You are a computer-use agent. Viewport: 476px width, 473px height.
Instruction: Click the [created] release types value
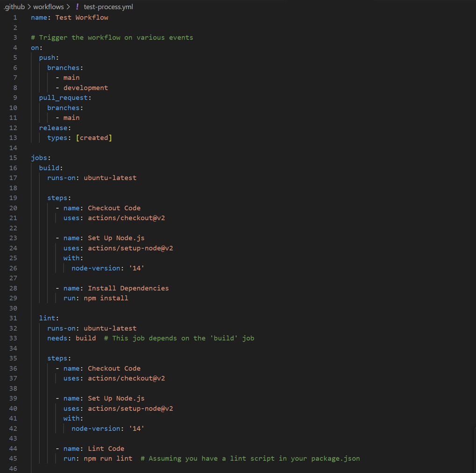tap(94, 137)
